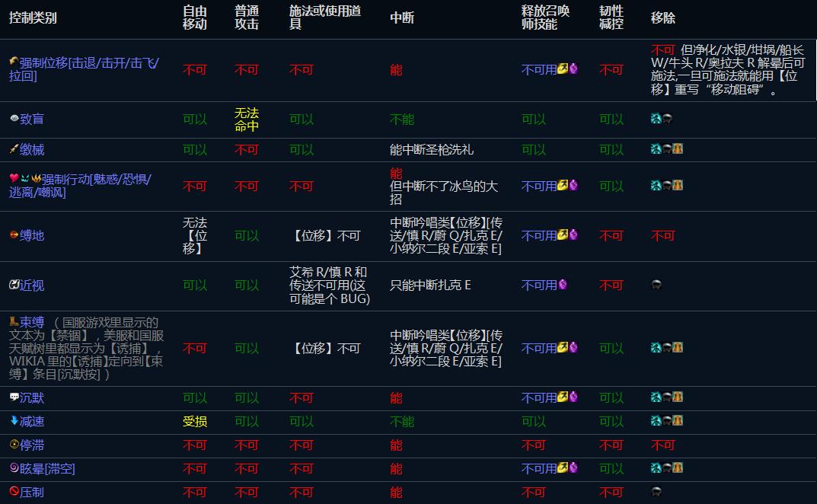Click the purple Teleport icon in 强制位移 row
The width and height of the screenshot is (817, 504).
pyautogui.click(x=573, y=69)
